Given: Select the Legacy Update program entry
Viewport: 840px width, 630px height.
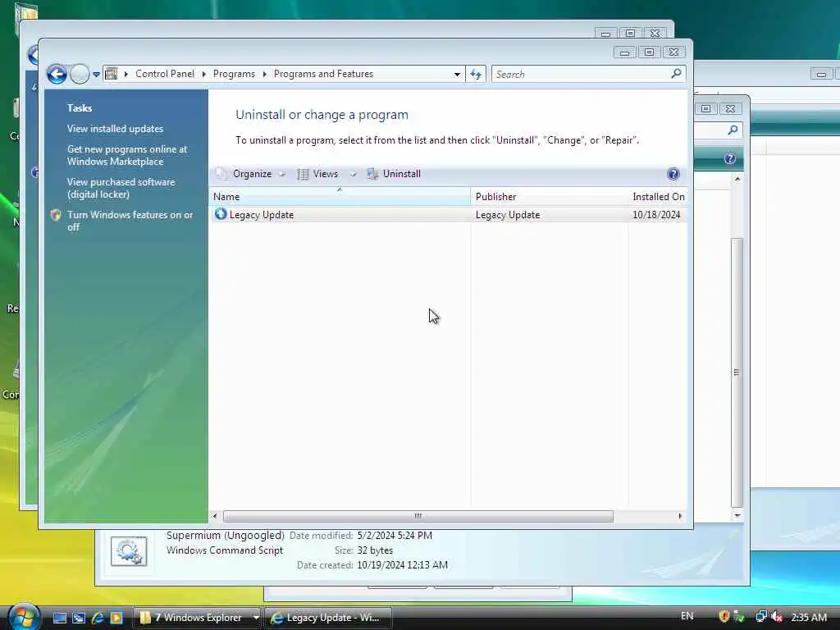Looking at the screenshot, I should [448, 215].
